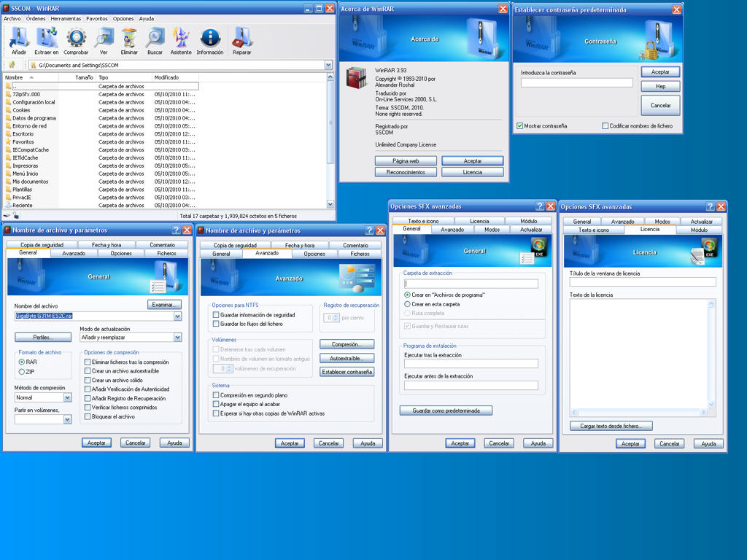Click the Examinar button
The width and height of the screenshot is (747, 560).
(164, 305)
